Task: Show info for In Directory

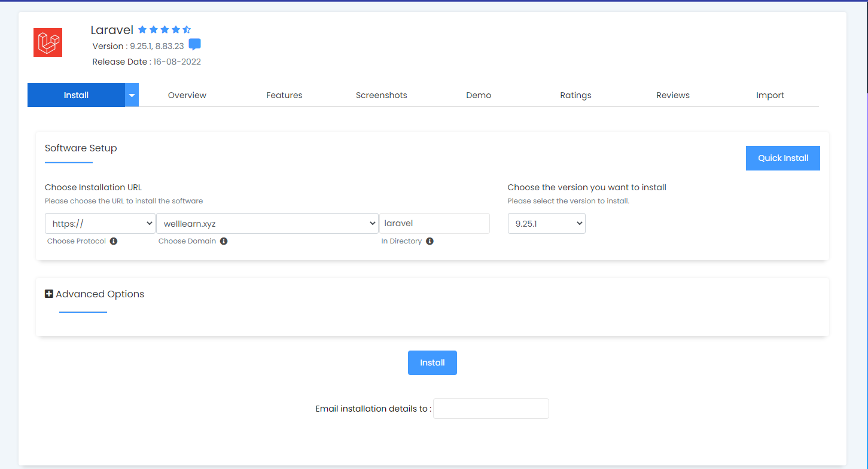Action: 430,241
